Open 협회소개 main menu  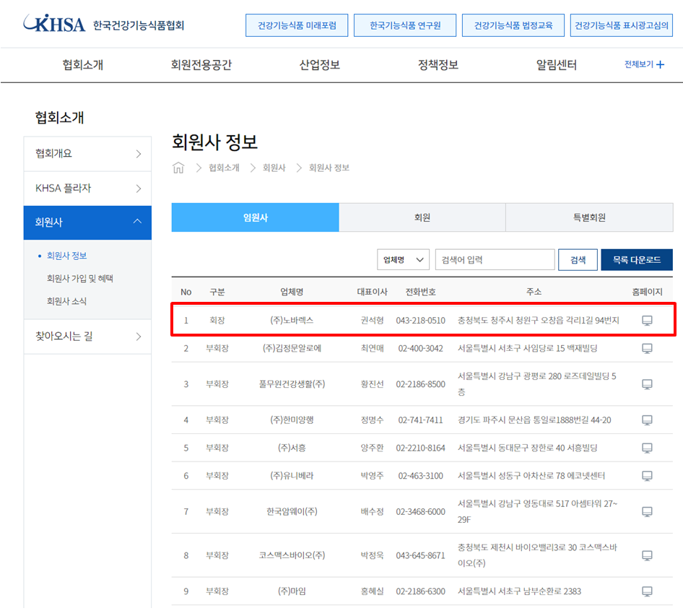(x=83, y=65)
